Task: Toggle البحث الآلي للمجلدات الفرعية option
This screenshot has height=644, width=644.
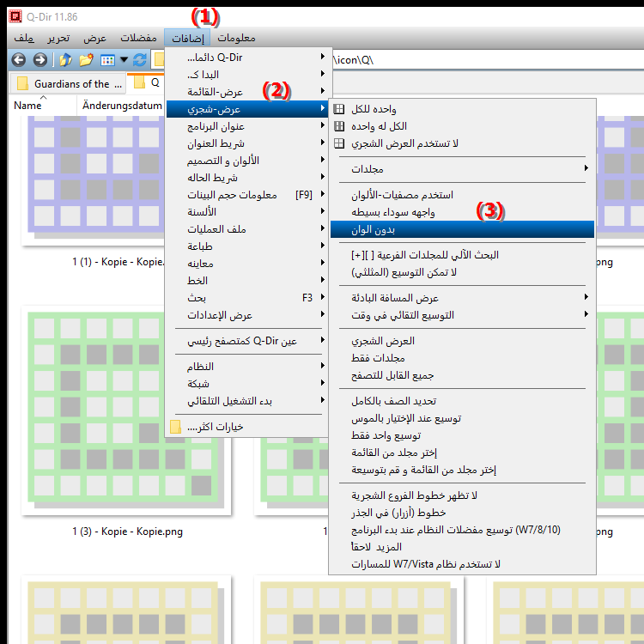Action: coord(463,255)
